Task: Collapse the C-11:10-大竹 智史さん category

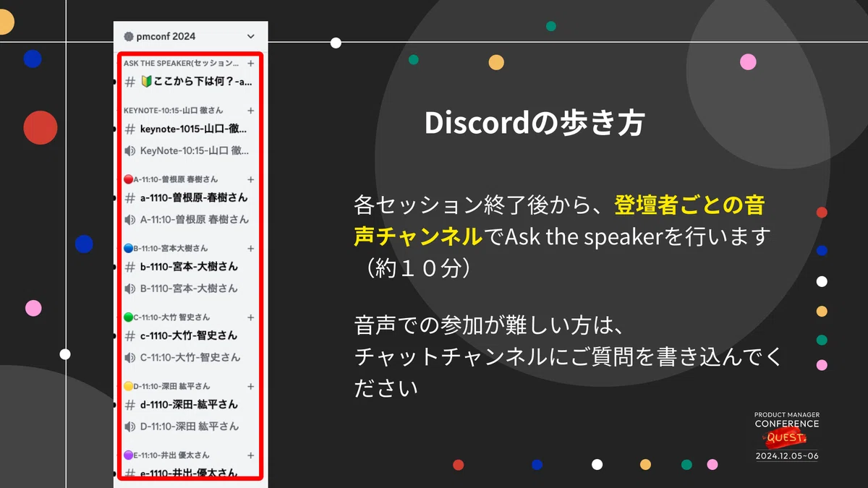Action: 167,317
